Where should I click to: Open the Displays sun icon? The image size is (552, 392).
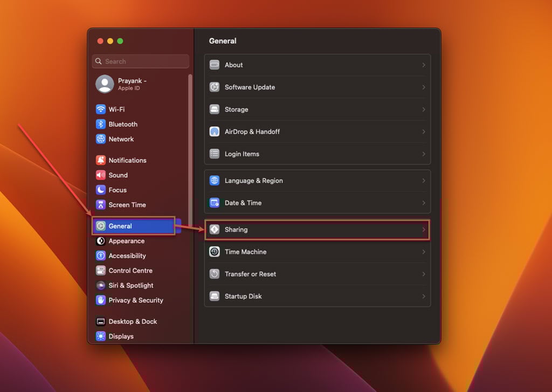click(x=101, y=336)
